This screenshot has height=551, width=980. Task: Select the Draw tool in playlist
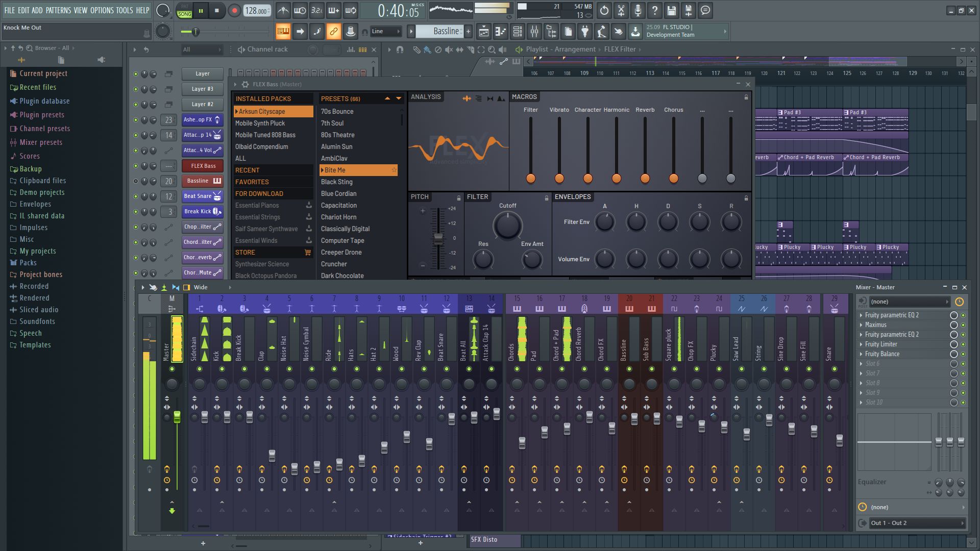tap(415, 49)
